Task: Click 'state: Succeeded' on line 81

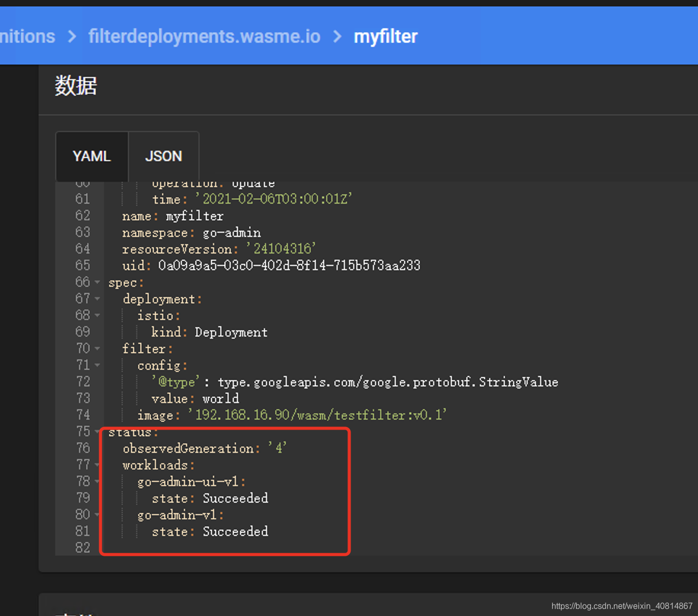Action: [210, 532]
